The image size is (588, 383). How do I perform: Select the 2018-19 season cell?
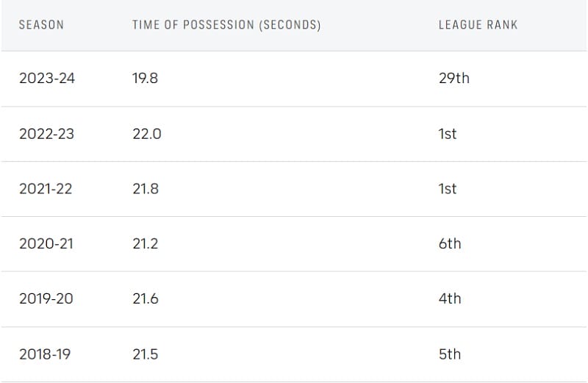(x=45, y=354)
